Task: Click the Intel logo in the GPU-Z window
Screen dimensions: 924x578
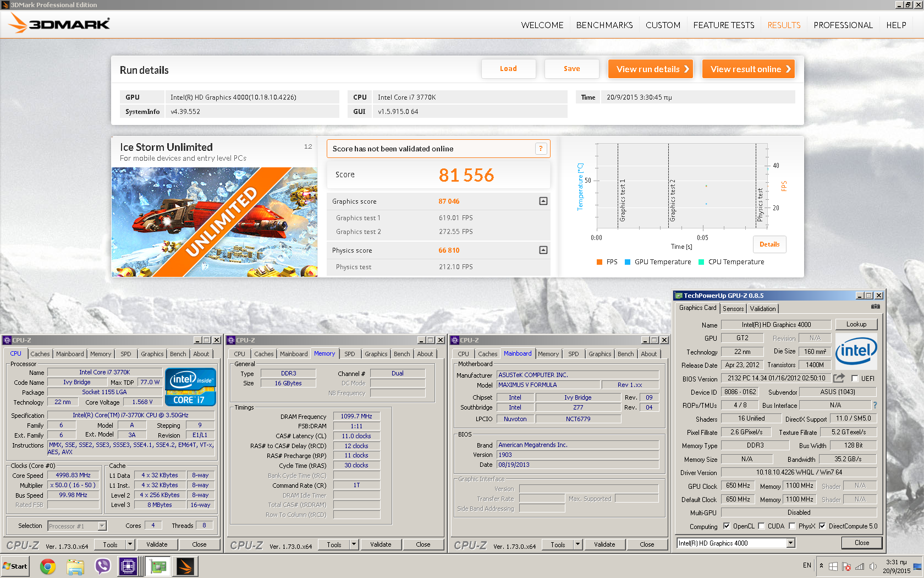Action: coord(856,351)
